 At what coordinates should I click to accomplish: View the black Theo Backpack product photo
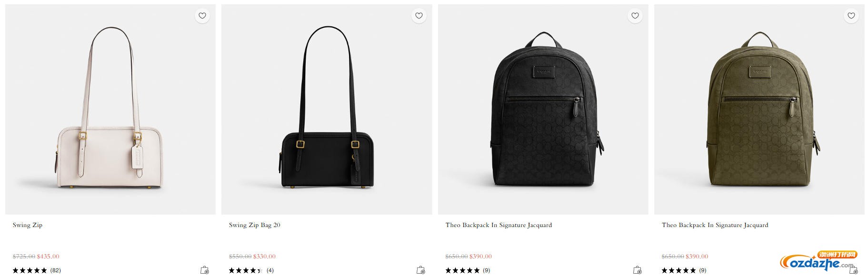tap(543, 109)
